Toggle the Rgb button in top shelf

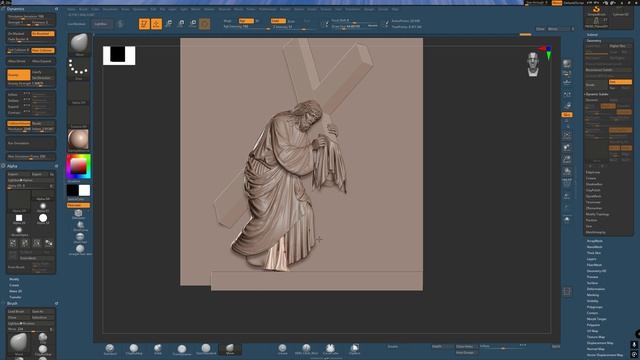pos(246,21)
